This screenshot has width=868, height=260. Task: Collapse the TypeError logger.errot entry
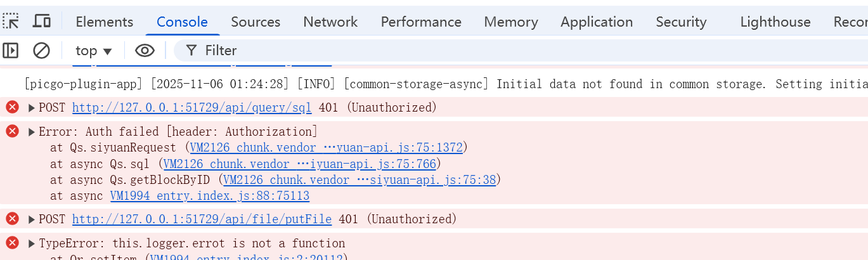point(32,244)
